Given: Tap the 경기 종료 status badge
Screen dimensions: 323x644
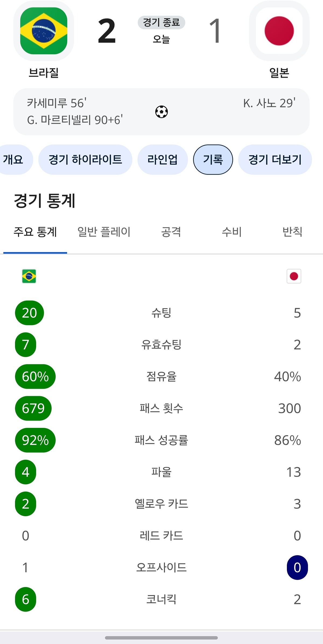Looking at the screenshot, I should (161, 22).
